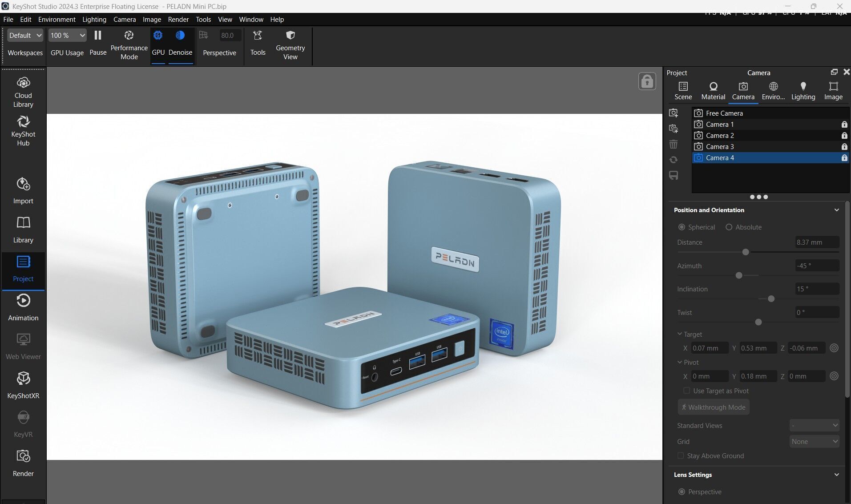Open the Workspaces Default dropdown

pos(25,35)
